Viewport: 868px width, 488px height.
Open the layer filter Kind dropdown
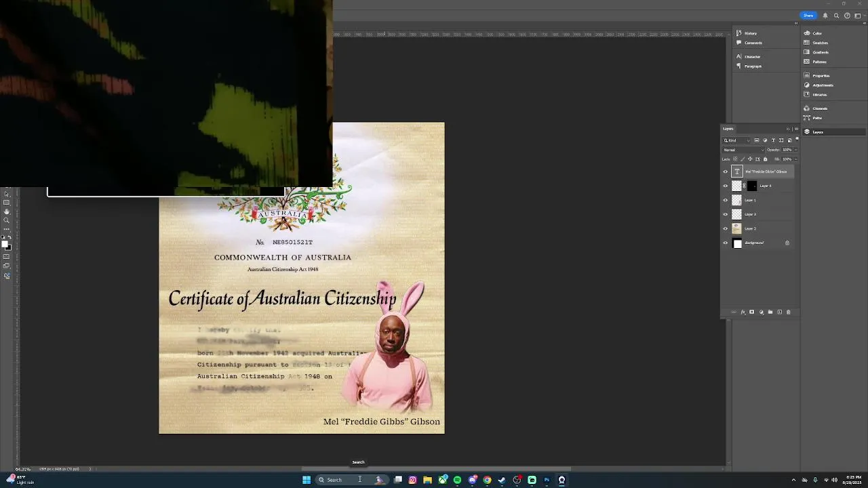point(736,140)
